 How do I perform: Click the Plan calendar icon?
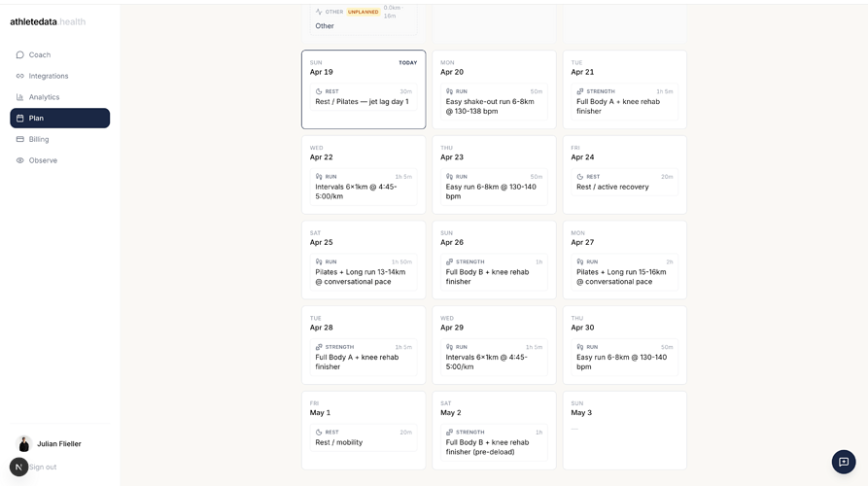20,118
